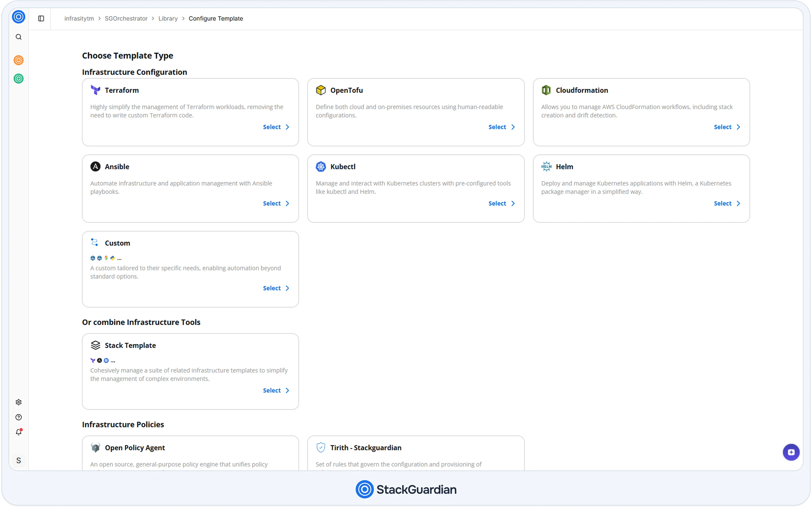The width and height of the screenshot is (812, 508).
Task: Click the StackGuardian blue logo in sidebar
Action: [18, 17]
